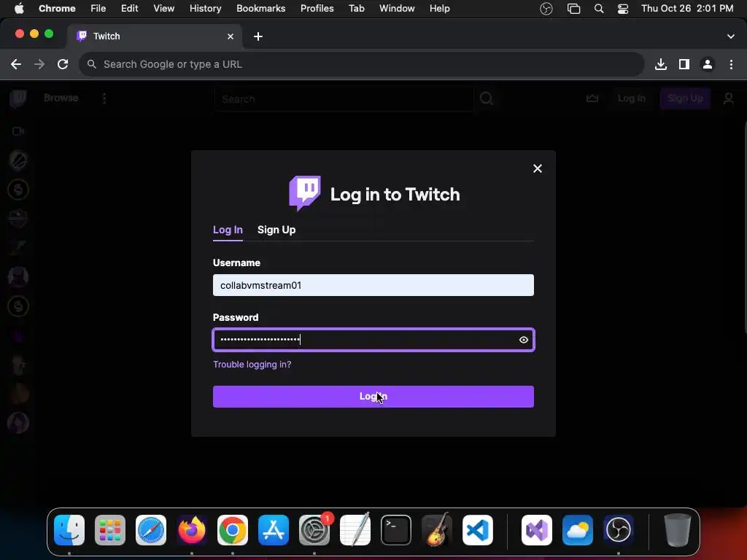Screen dimensions: 747x560
Task: Open Finder from the dock
Action: point(69,530)
